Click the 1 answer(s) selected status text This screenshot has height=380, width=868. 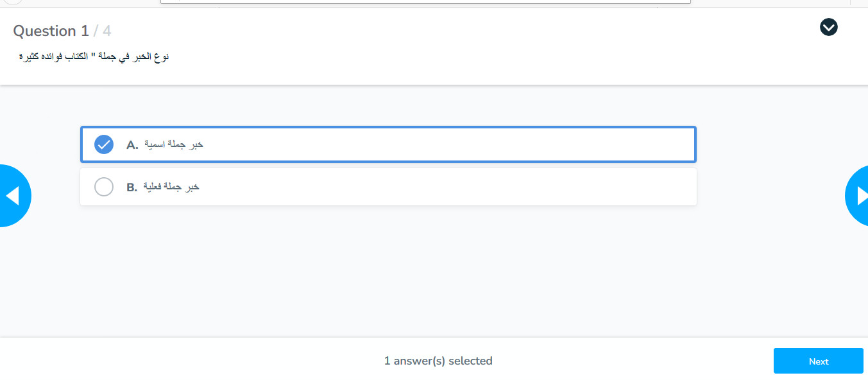[x=438, y=361]
